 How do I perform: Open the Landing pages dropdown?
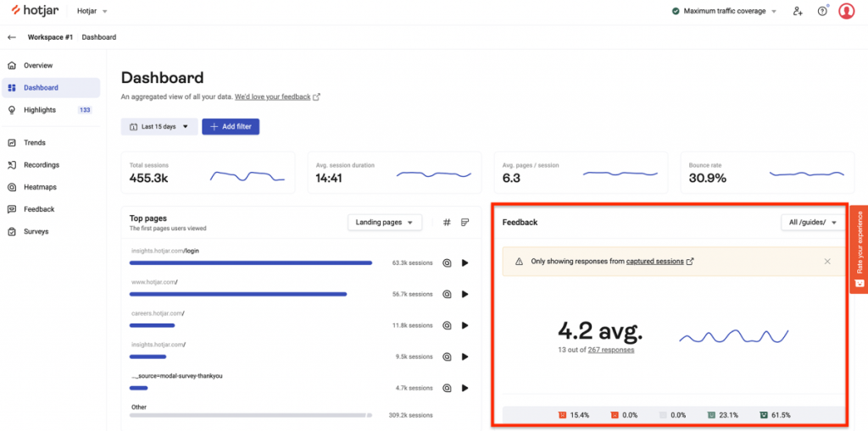click(x=385, y=223)
